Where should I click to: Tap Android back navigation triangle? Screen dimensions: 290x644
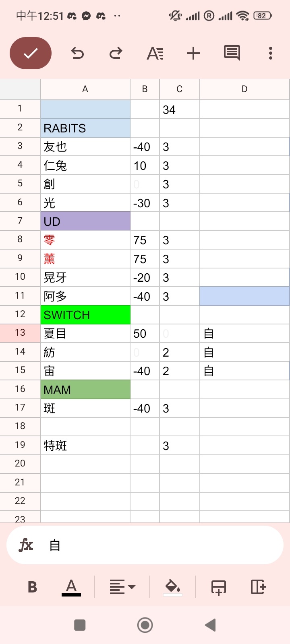point(210,625)
